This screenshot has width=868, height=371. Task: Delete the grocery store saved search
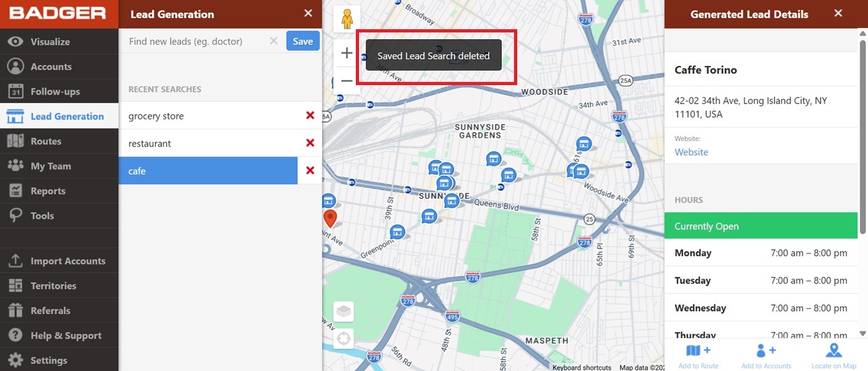pyautogui.click(x=310, y=116)
